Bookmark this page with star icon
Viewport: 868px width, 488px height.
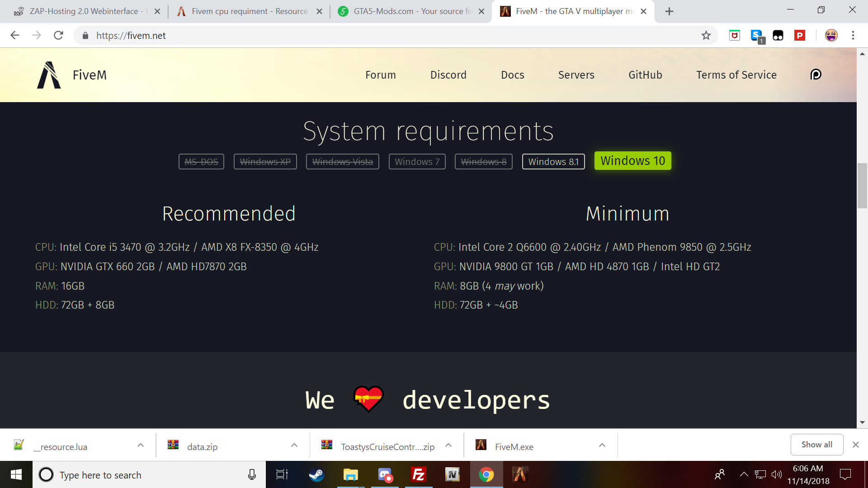point(706,35)
